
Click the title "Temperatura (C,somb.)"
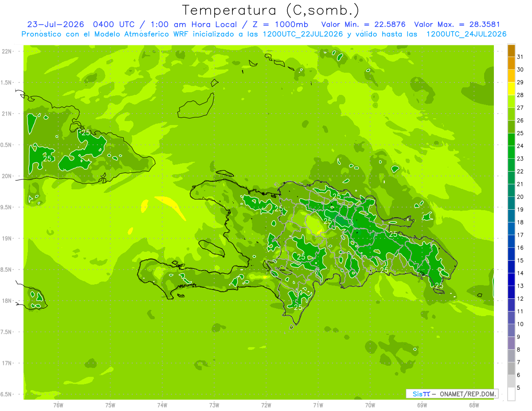coord(271,10)
